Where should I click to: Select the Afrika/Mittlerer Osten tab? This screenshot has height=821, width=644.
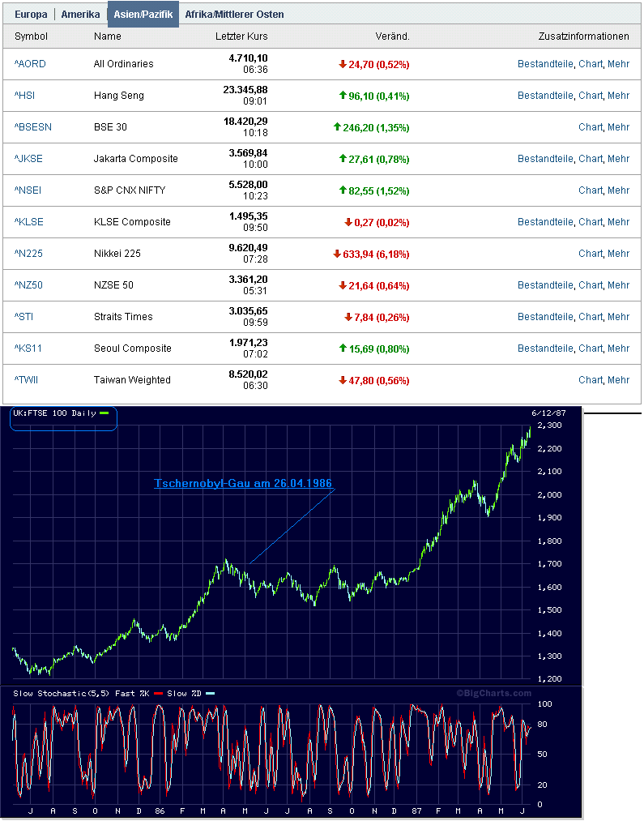(x=234, y=15)
